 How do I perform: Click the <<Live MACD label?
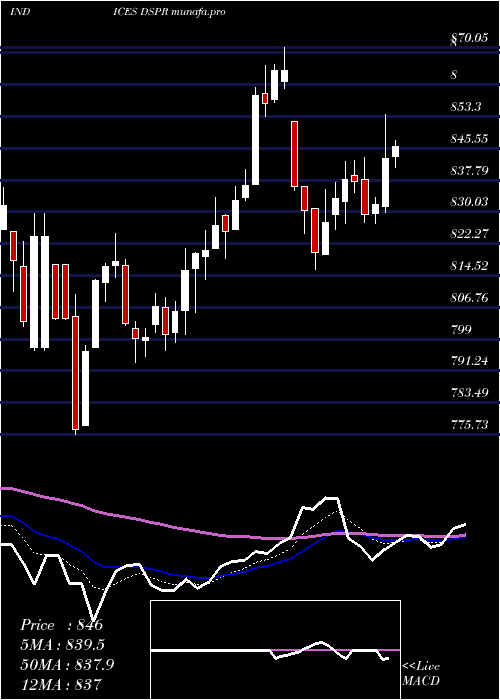tap(421, 674)
